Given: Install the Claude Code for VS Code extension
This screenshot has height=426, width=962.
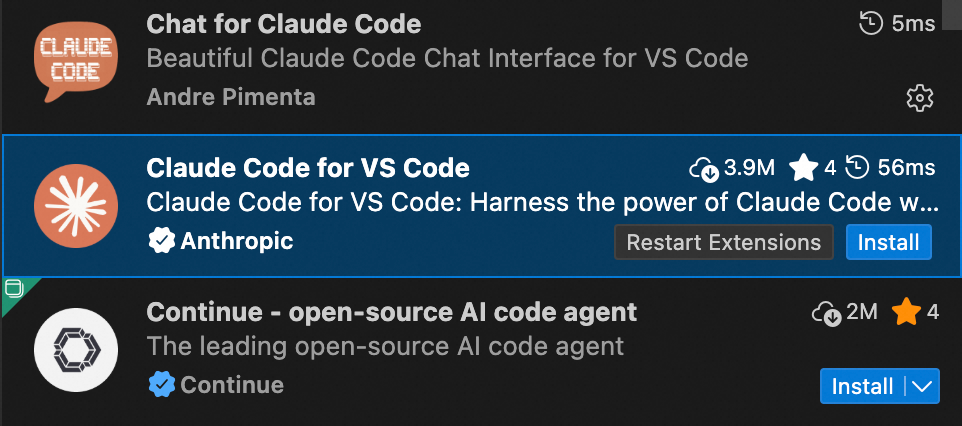Looking at the screenshot, I should 889,242.
